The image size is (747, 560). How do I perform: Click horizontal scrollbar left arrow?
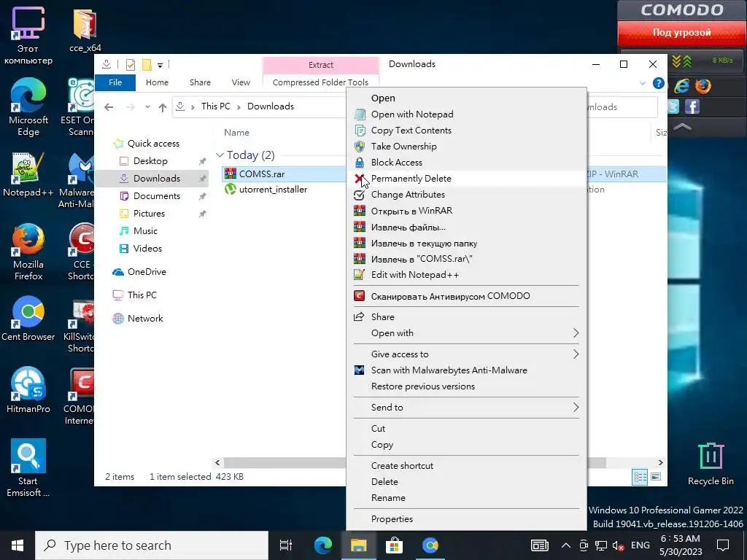pyautogui.click(x=217, y=463)
